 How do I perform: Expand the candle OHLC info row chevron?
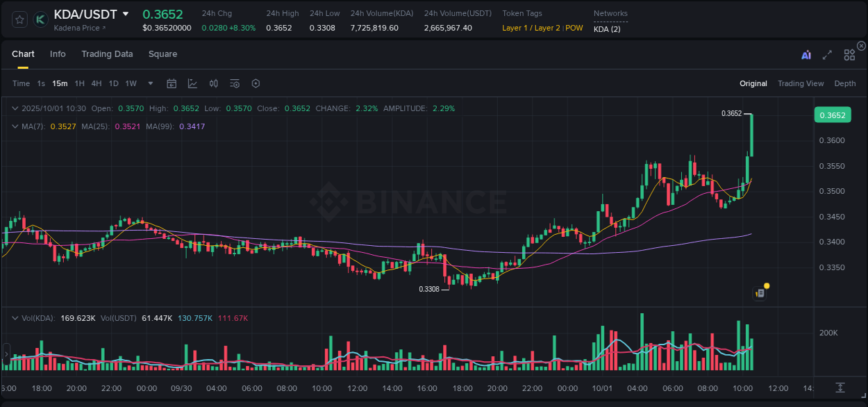[x=15, y=108]
